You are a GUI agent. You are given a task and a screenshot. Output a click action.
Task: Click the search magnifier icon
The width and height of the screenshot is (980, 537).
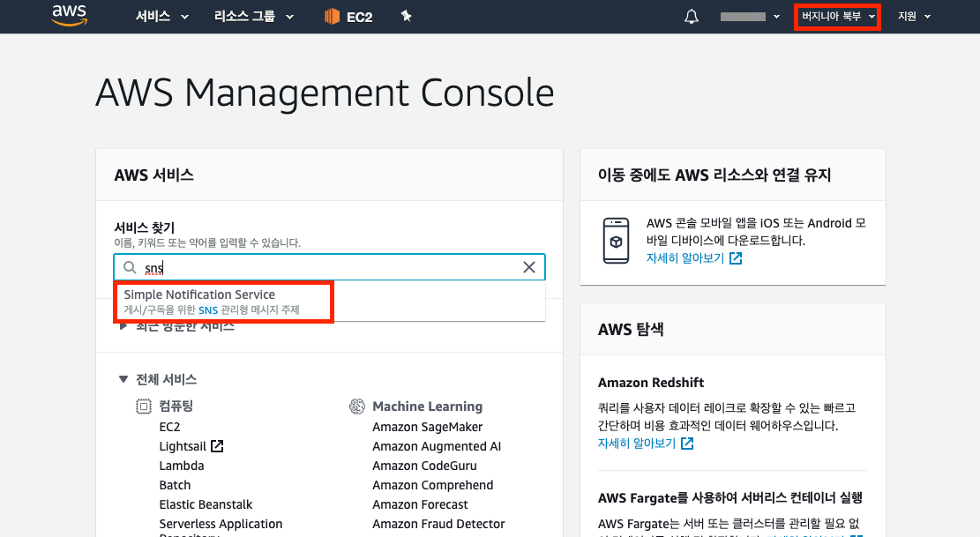[130, 267]
